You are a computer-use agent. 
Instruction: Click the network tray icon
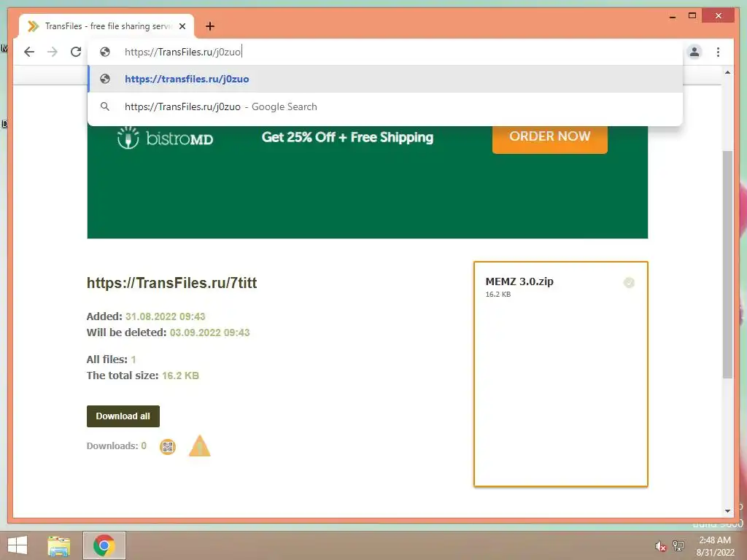(x=678, y=545)
